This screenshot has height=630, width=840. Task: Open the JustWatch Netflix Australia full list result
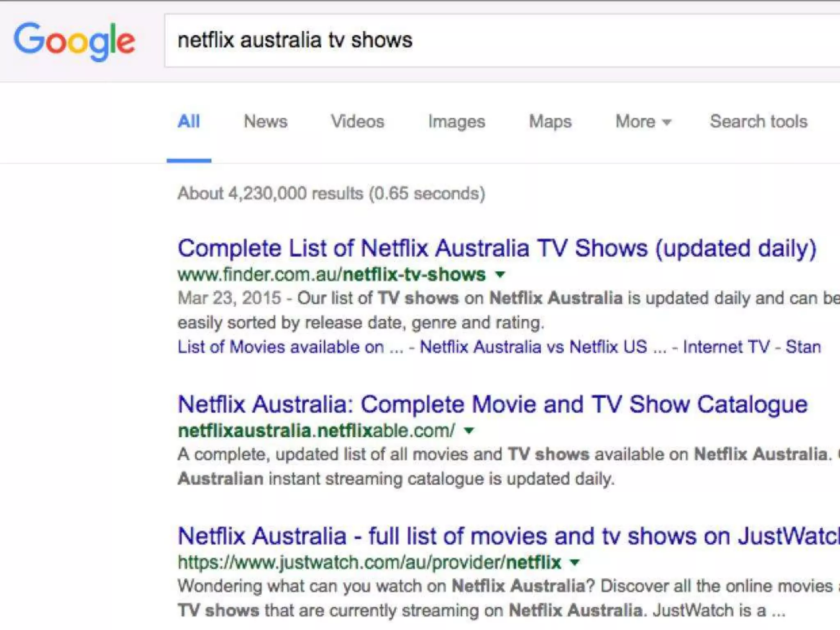[x=508, y=536]
